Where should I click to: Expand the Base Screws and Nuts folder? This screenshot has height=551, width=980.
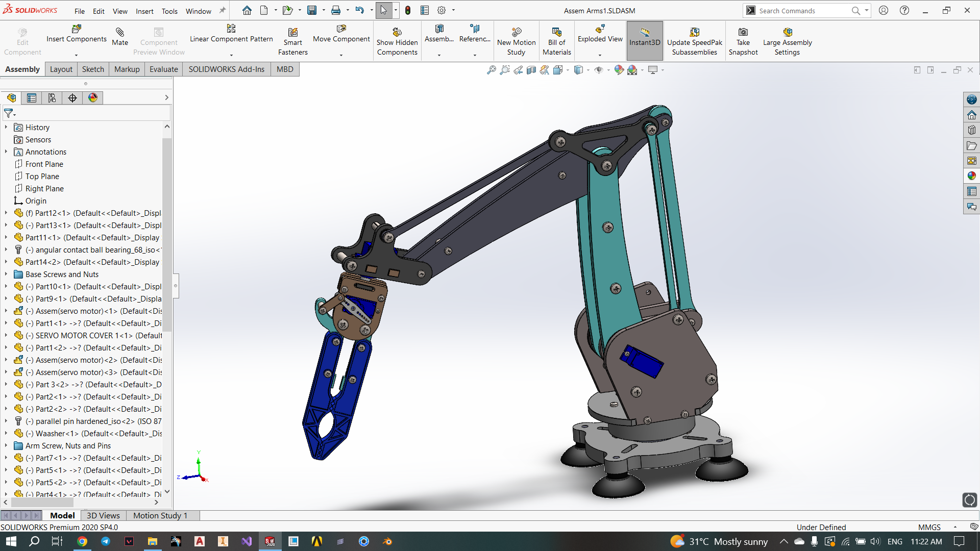(x=6, y=274)
